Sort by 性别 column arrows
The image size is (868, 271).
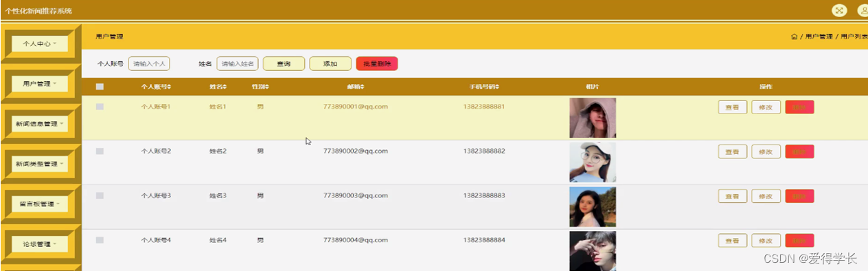pyautogui.click(x=267, y=87)
